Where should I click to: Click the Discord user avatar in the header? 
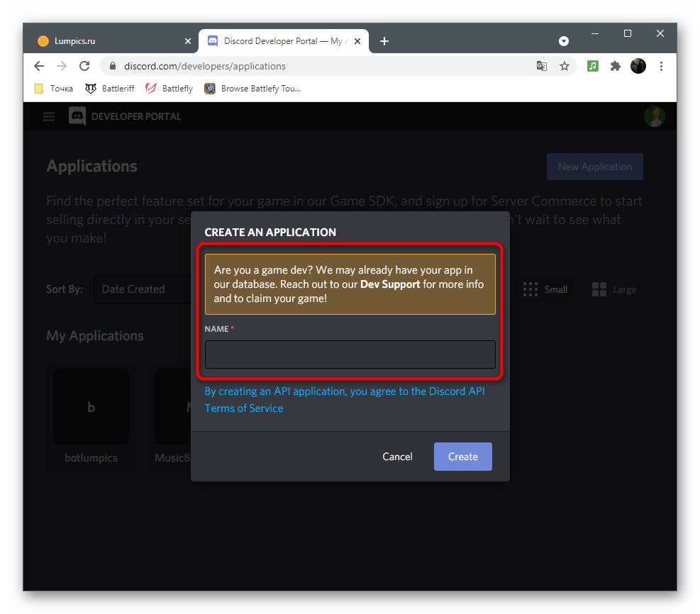[x=654, y=116]
